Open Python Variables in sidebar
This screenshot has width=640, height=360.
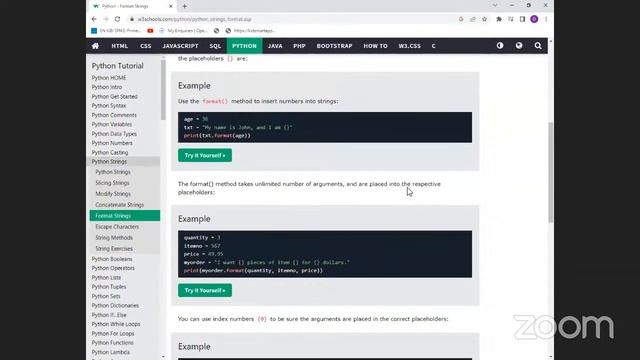111,124
